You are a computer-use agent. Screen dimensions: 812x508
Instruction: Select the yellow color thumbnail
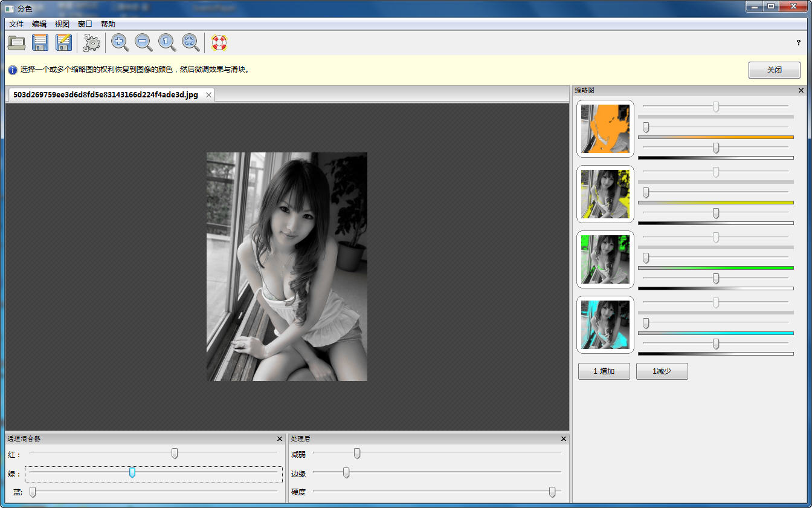(605, 194)
